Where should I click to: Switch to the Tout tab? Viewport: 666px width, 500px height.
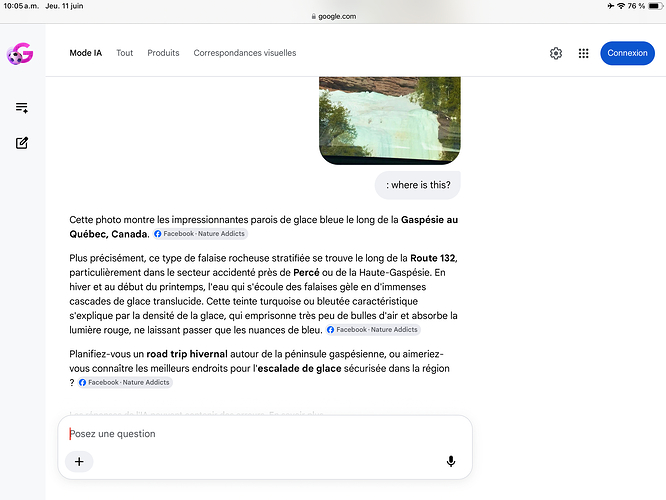124,53
